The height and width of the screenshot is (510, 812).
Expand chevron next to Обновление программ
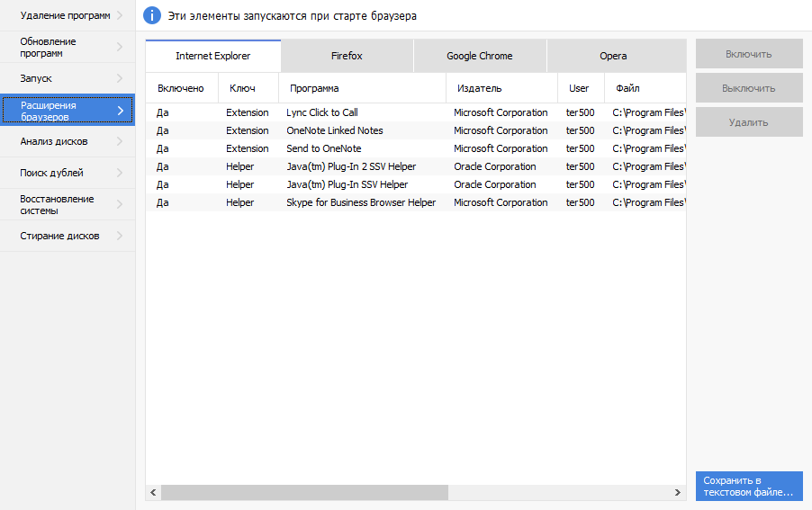(120, 47)
